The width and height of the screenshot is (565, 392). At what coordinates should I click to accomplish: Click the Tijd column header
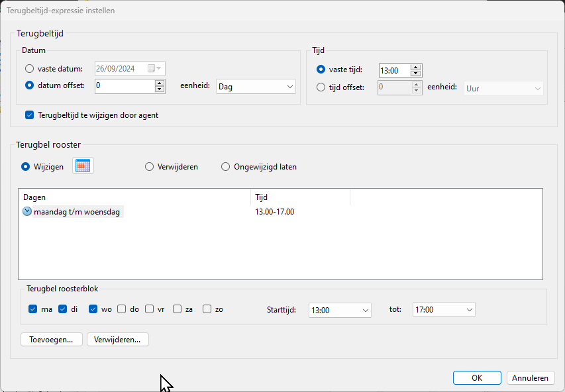pos(300,197)
